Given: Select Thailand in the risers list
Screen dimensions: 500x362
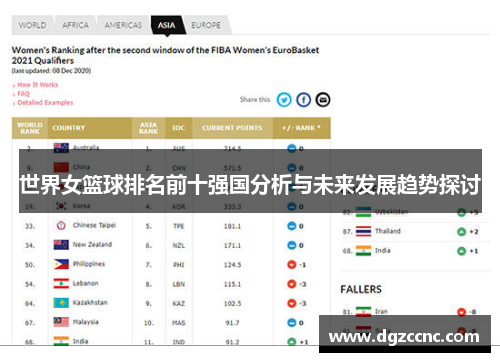Looking at the screenshot, I should [x=388, y=231].
